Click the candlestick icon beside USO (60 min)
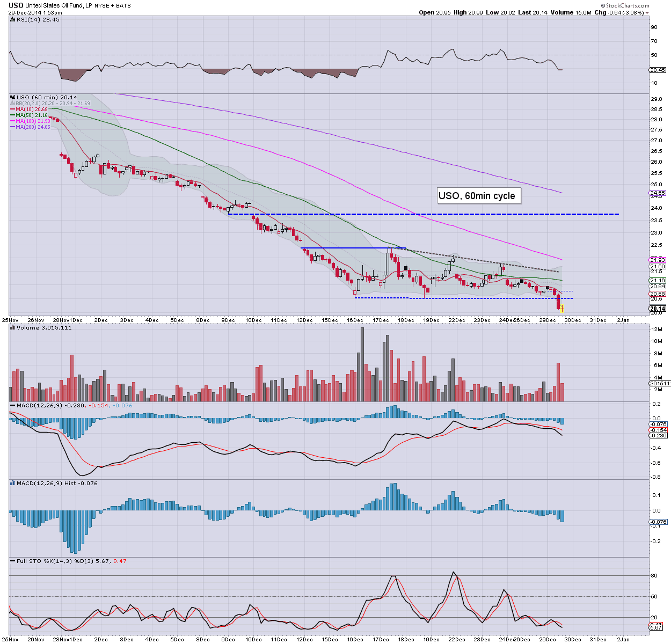This screenshot has width=671, height=644. 13,97
